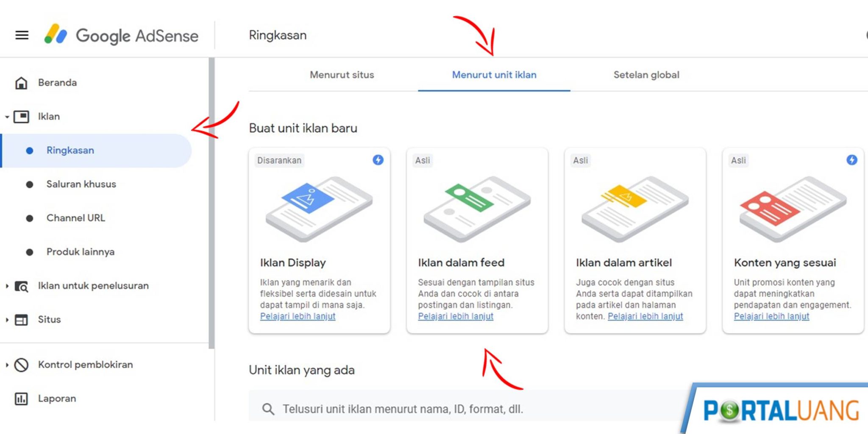Select Saluran khusus in the sidebar
The height and width of the screenshot is (434, 868).
pyautogui.click(x=81, y=184)
